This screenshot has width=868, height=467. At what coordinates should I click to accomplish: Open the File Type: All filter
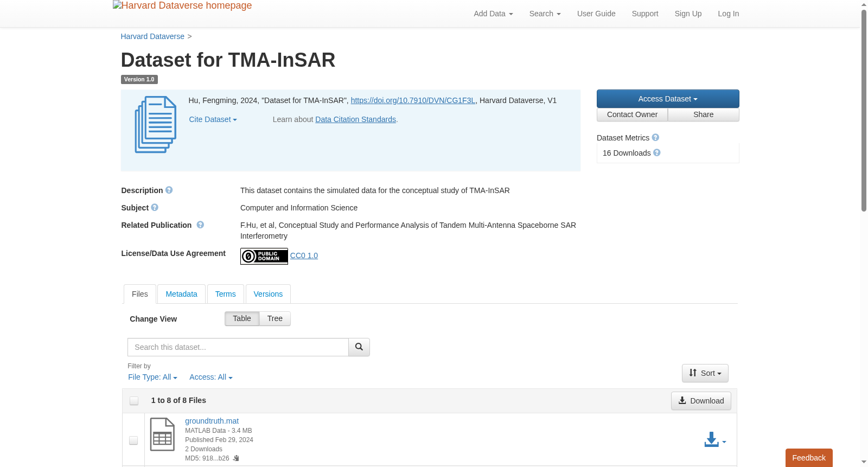[152, 378]
